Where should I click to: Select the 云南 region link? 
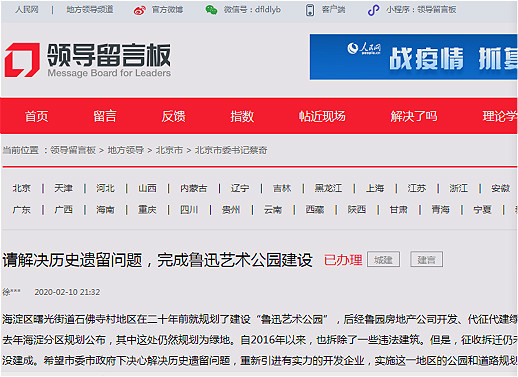[273, 210]
